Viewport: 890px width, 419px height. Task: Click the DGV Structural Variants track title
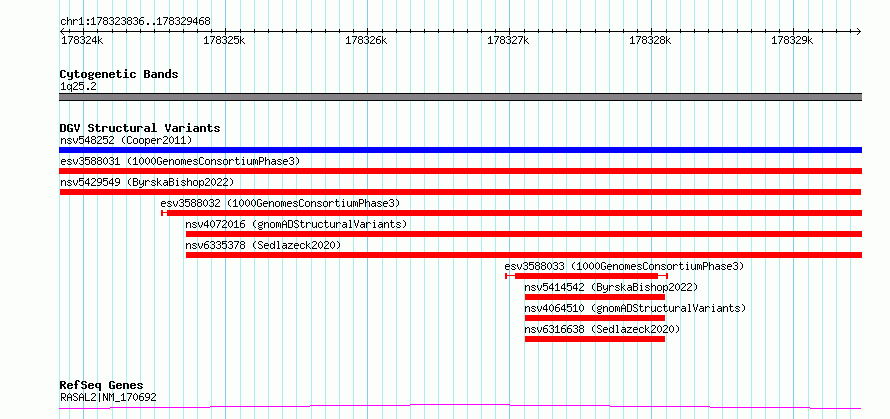tap(140, 128)
